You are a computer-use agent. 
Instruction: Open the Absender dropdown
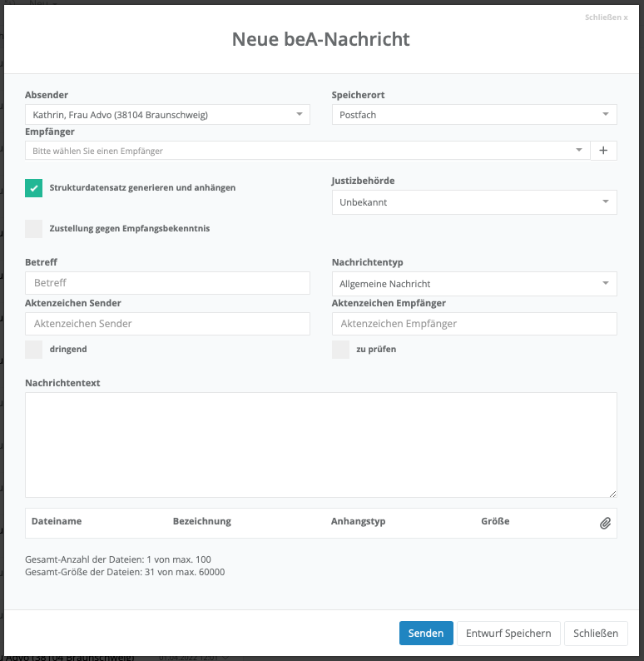pyautogui.click(x=167, y=115)
